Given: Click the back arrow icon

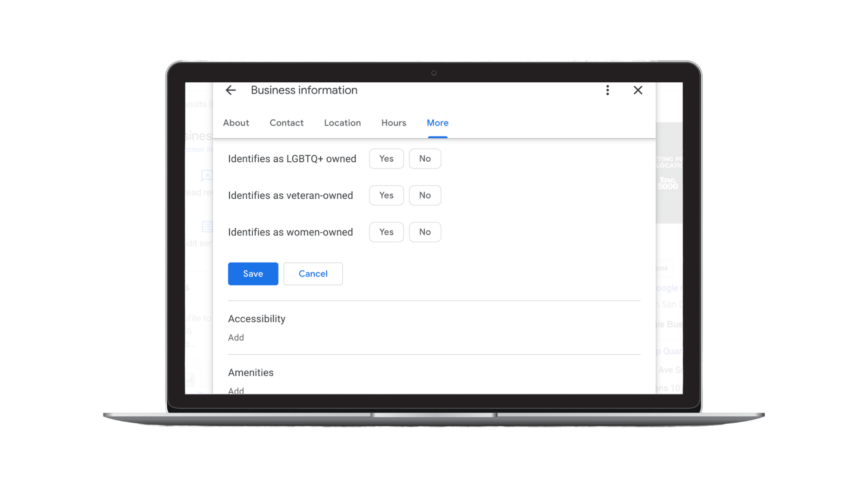Looking at the screenshot, I should pos(231,90).
